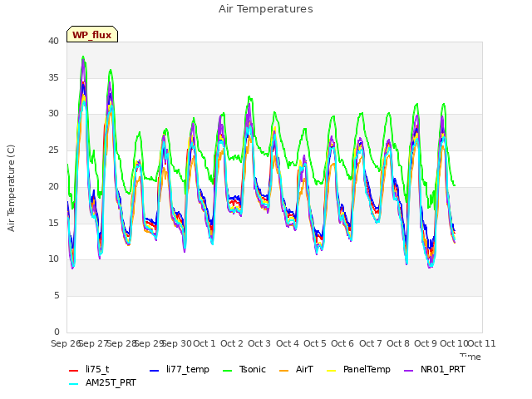This screenshot has width=532, height=399.
Task: Click the Oct 9 x-axis tick label
Action: pyautogui.click(x=426, y=343)
